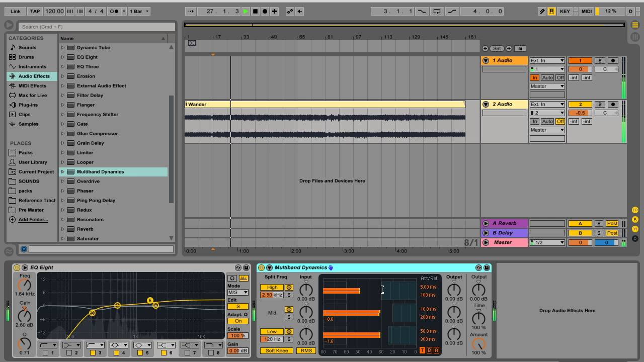Select the Instruments category
The width and height of the screenshot is (644, 362).
click(32, 66)
